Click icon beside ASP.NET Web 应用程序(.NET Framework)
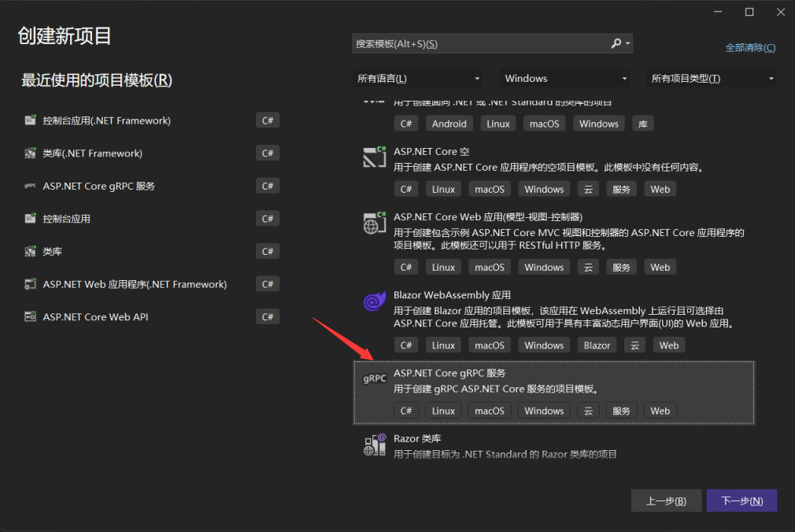This screenshot has width=795, height=532. click(31, 284)
